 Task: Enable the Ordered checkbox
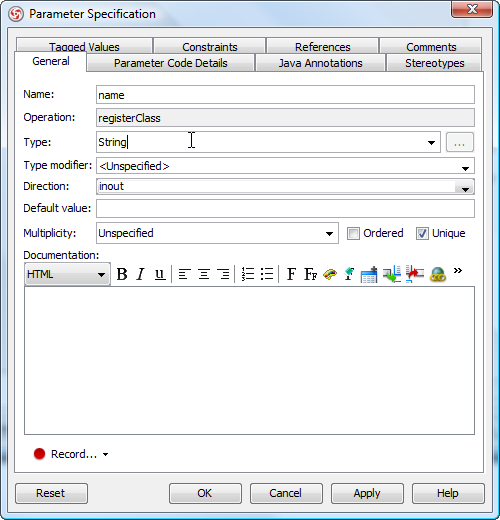(353, 233)
